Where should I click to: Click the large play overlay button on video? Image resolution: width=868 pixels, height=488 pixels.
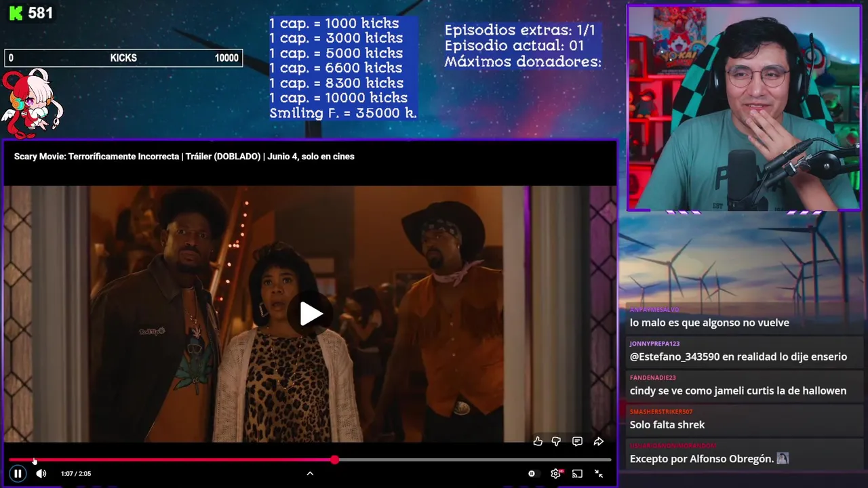point(311,314)
